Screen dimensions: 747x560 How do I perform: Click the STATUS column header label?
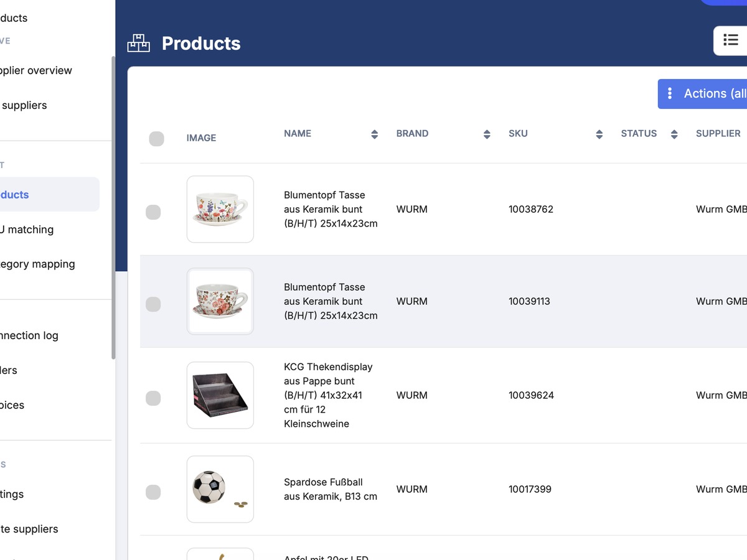click(x=639, y=134)
